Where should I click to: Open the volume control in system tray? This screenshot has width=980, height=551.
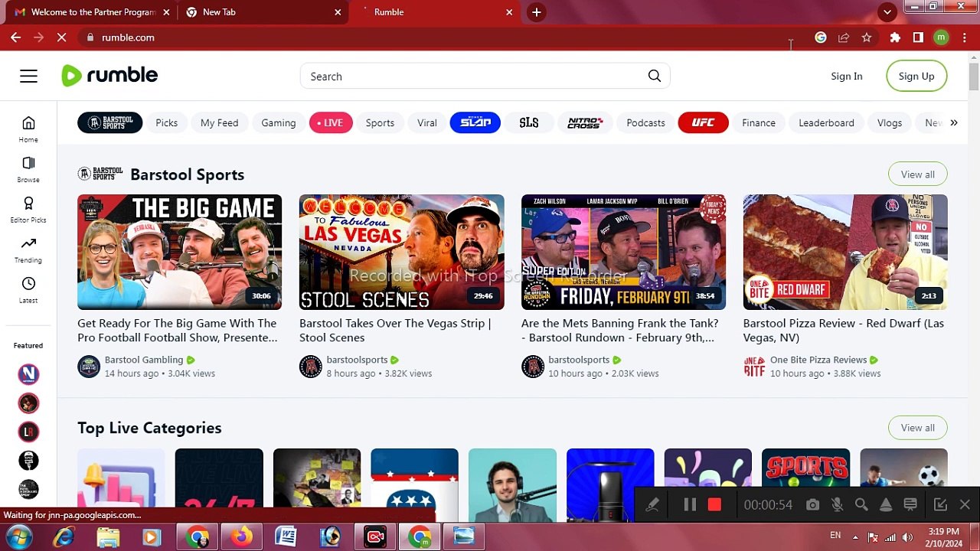pos(907,536)
